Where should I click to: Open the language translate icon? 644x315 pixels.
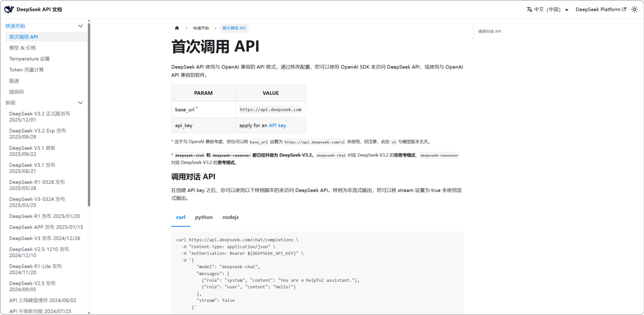click(x=529, y=9)
